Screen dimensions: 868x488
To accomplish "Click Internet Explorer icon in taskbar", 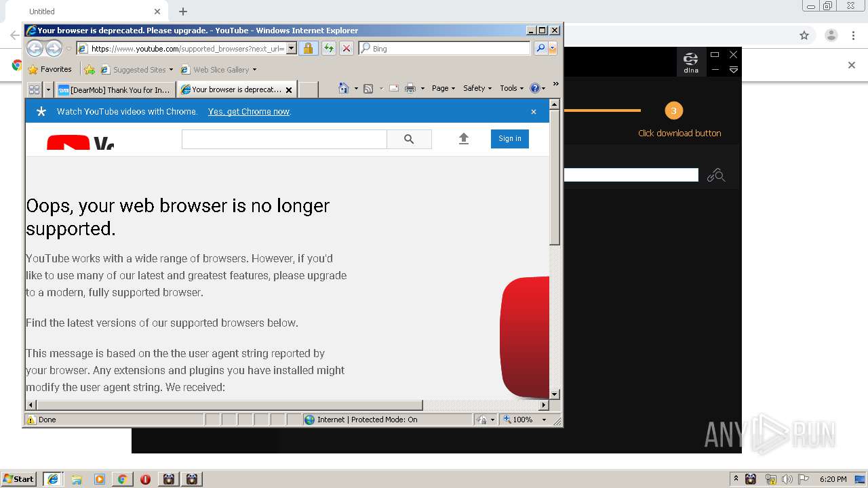I will click(53, 479).
